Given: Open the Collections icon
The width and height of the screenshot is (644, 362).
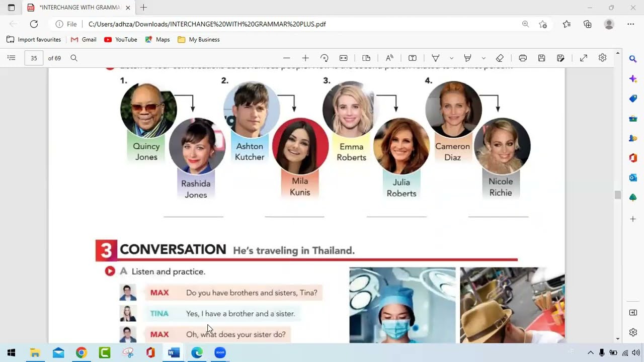Looking at the screenshot, I should point(588,24).
